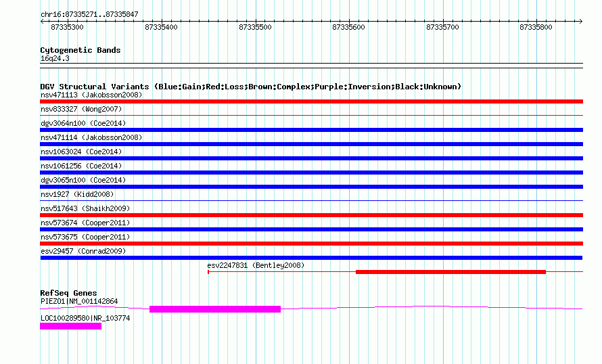
Task: Select the blue bar under dgv3064n100
Action: coord(311,130)
